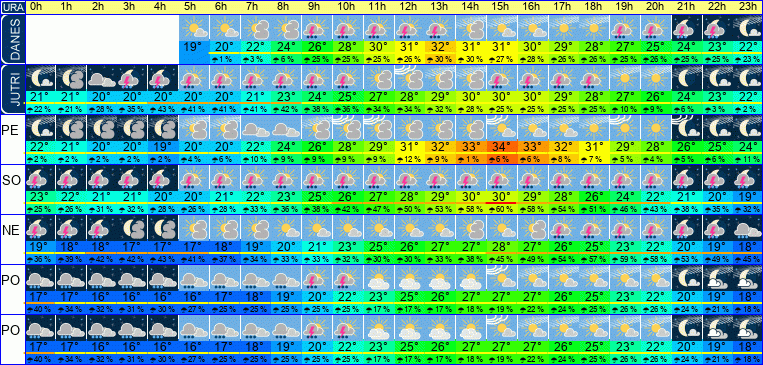Image resolution: width=763 pixels, height=365 pixels.
Task: Click the NE 23h night rain cloud icon
Action: coord(747,227)
